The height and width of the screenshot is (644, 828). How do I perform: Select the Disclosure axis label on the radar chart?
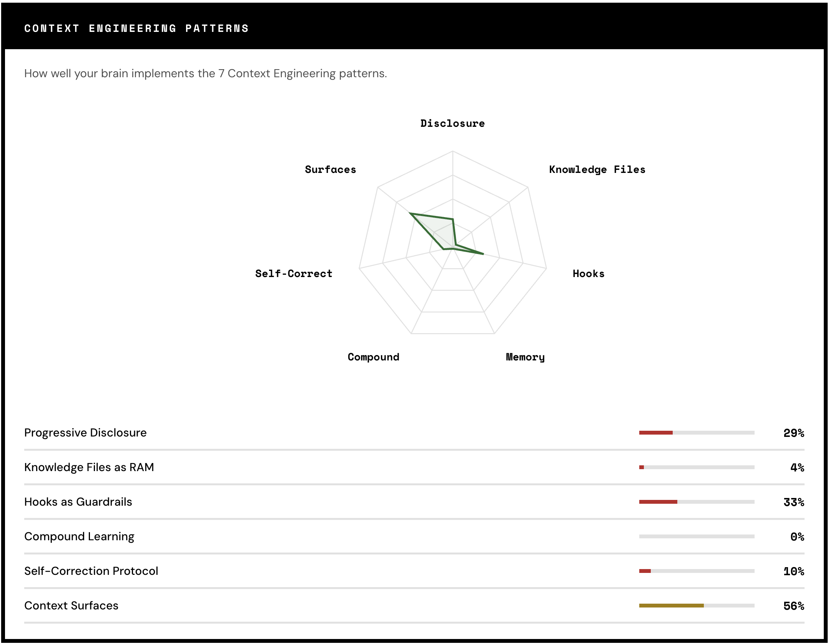point(453,123)
